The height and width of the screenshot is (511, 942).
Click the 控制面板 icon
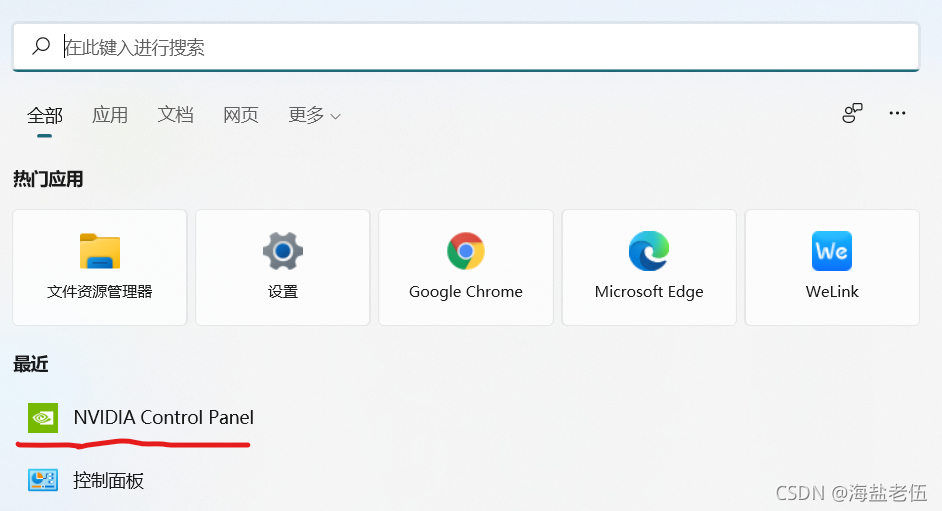click(x=43, y=480)
